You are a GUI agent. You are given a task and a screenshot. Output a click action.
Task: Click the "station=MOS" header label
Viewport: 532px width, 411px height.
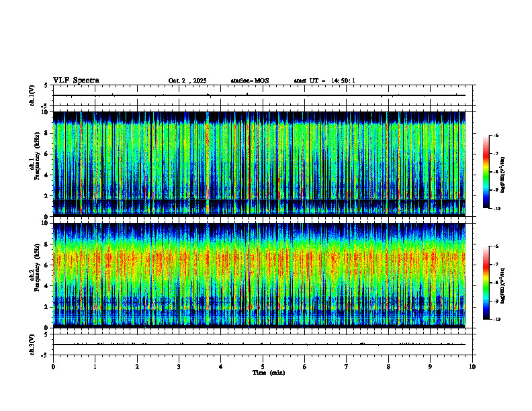coord(250,81)
